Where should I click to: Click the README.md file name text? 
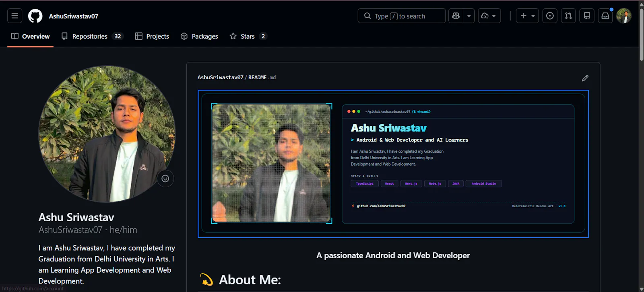[x=262, y=78]
